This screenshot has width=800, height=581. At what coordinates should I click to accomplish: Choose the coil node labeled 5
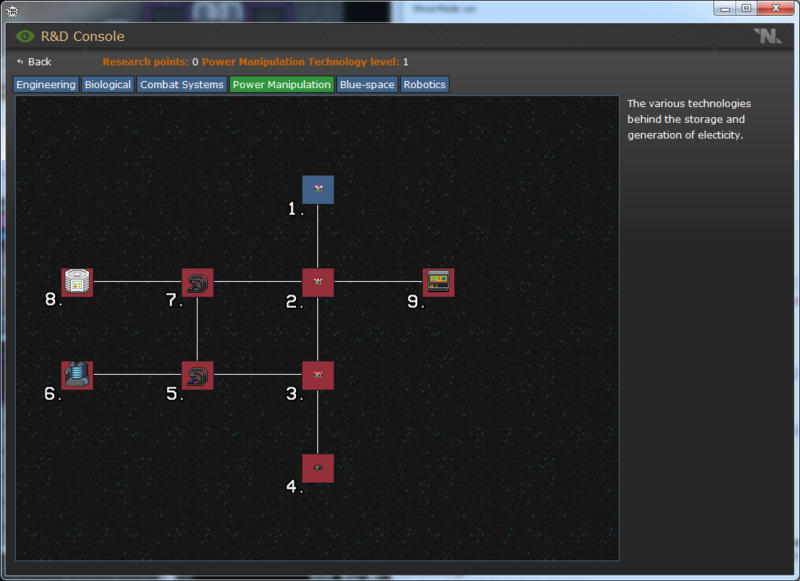pyautogui.click(x=197, y=375)
